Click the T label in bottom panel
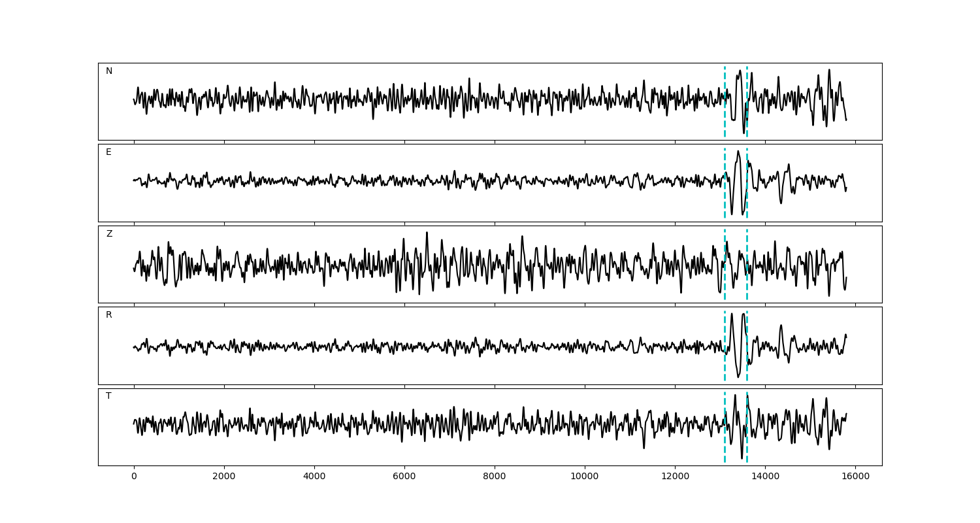Screen dimensions: 980x523 click(108, 396)
